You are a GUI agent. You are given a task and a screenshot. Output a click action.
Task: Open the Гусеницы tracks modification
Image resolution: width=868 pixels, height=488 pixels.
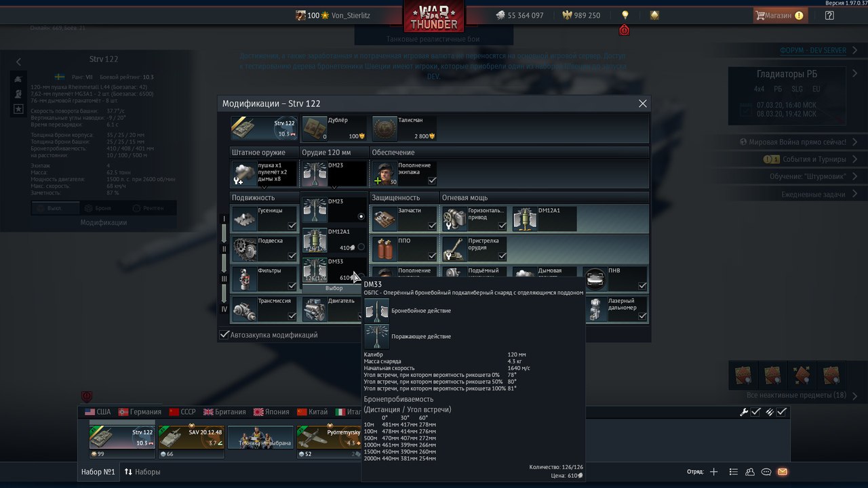264,218
